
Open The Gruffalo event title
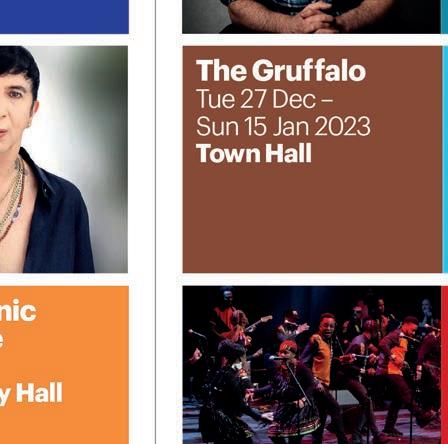[281, 70]
